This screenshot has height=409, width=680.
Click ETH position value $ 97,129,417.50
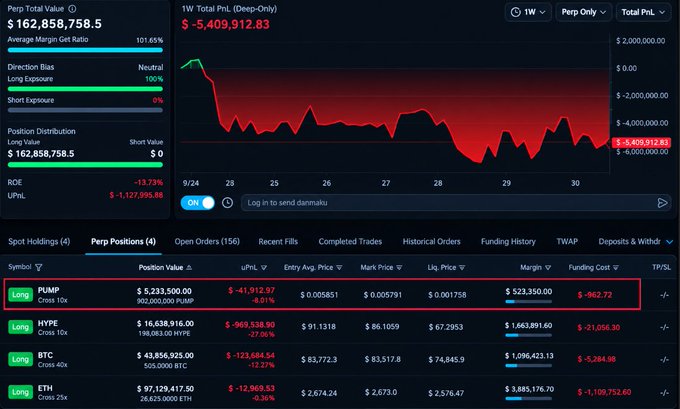pyautogui.click(x=165, y=389)
